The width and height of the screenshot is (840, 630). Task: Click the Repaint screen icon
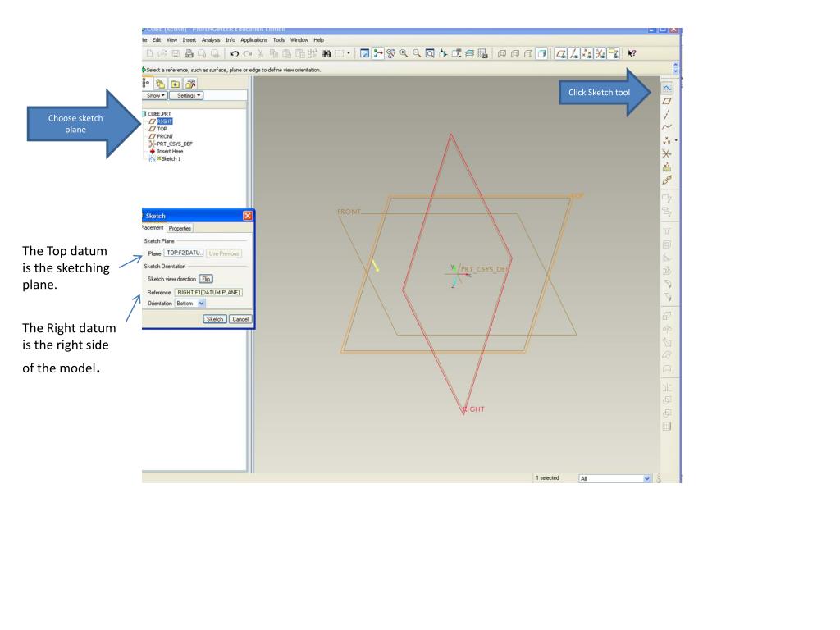[364, 53]
